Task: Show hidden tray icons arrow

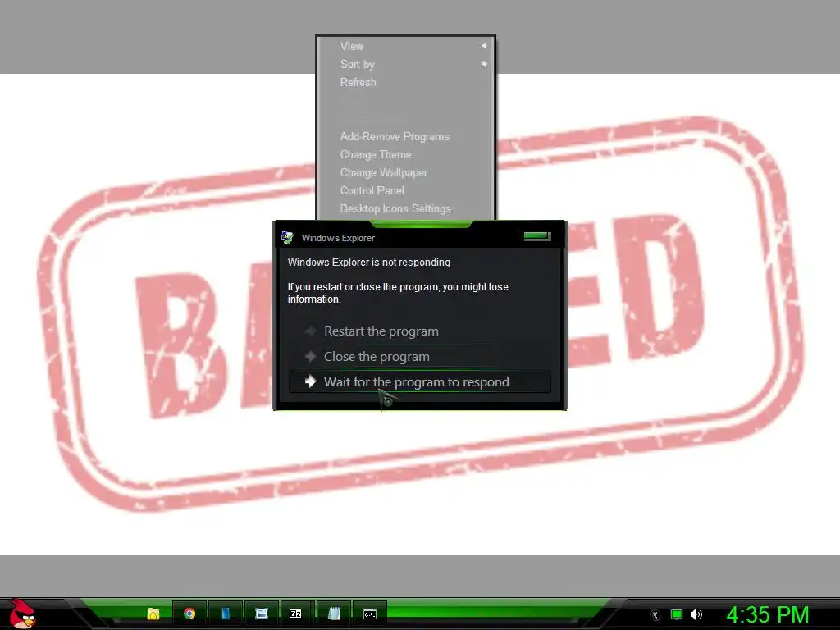Action: pyautogui.click(x=655, y=615)
